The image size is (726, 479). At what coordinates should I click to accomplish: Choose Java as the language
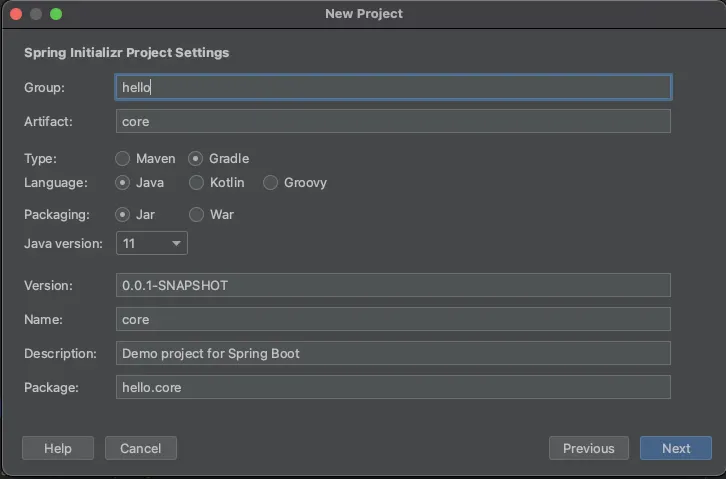pos(123,183)
